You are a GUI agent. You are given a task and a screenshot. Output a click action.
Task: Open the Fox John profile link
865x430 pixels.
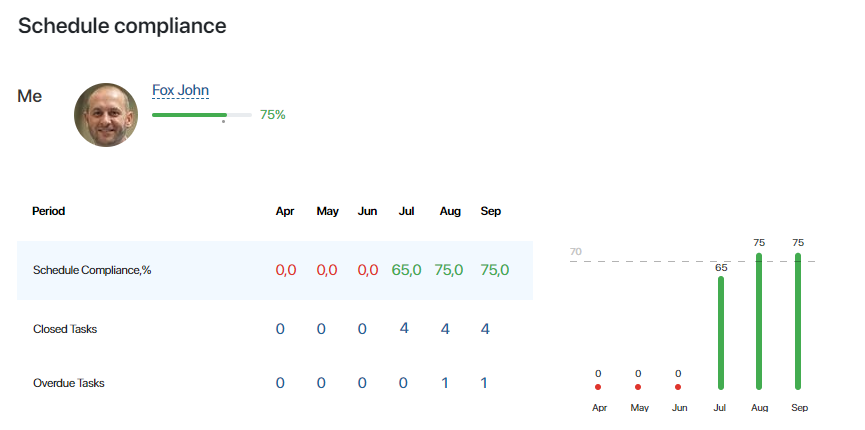pyautogui.click(x=180, y=90)
